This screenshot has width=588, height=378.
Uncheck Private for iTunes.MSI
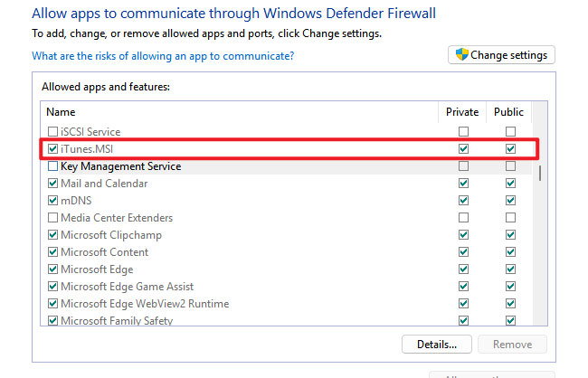[463, 149]
